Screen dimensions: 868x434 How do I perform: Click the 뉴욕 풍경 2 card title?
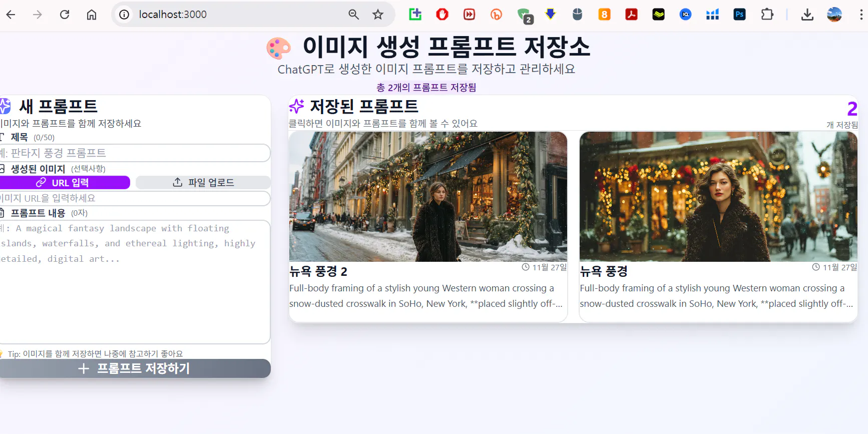tap(318, 271)
